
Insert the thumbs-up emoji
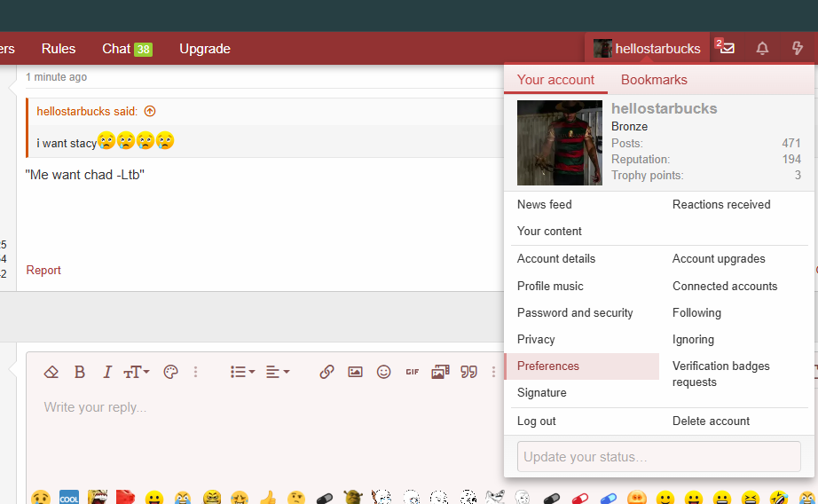pos(268,499)
